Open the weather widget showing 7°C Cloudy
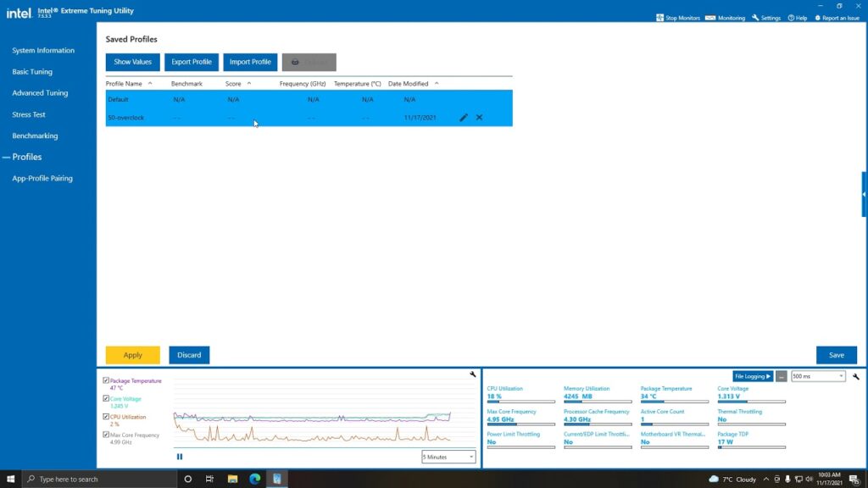This screenshot has width=868, height=488. [x=732, y=480]
